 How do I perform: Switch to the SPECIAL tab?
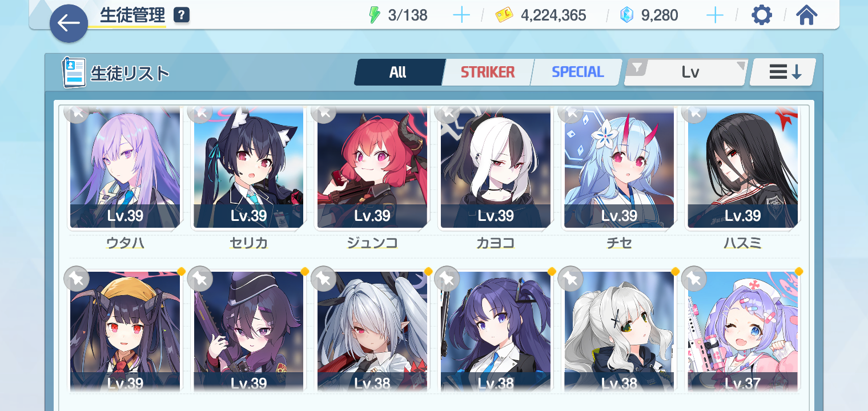click(x=577, y=72)
